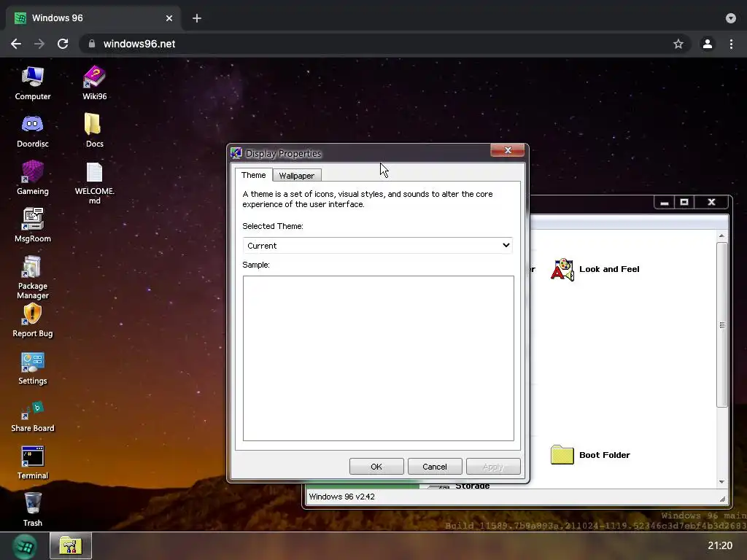Click the Windows 96 Start button

[25, 546]
